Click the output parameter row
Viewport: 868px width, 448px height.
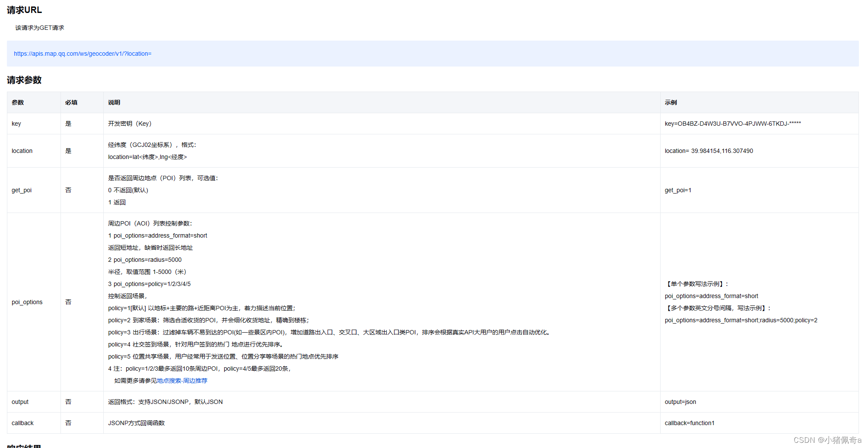coord(20,402)
